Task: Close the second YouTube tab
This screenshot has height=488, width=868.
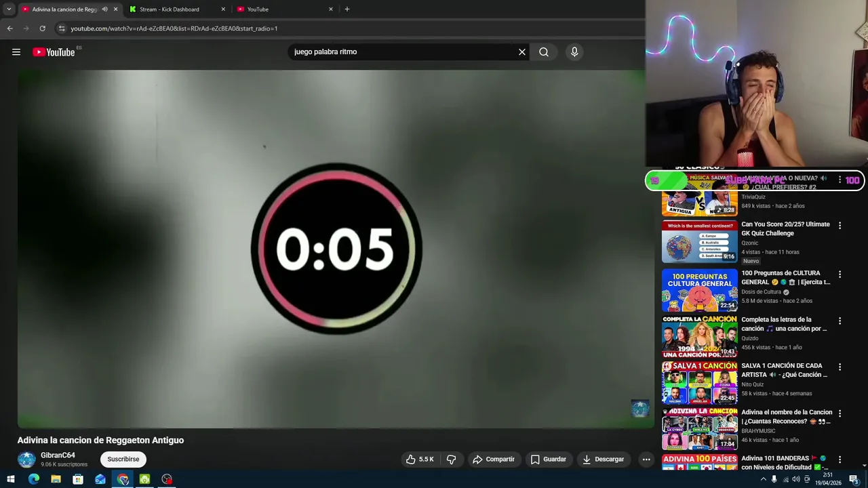Action: (x=331, y=9)
